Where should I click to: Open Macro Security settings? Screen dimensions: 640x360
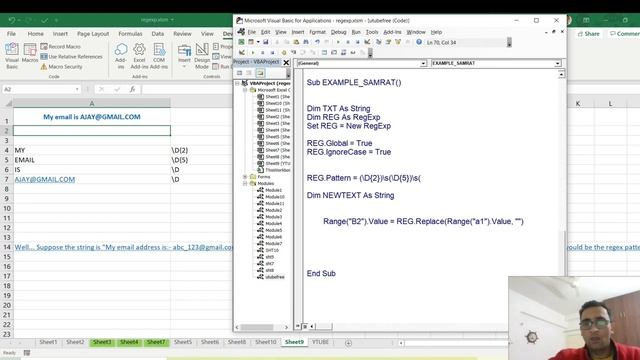point(61,67)
